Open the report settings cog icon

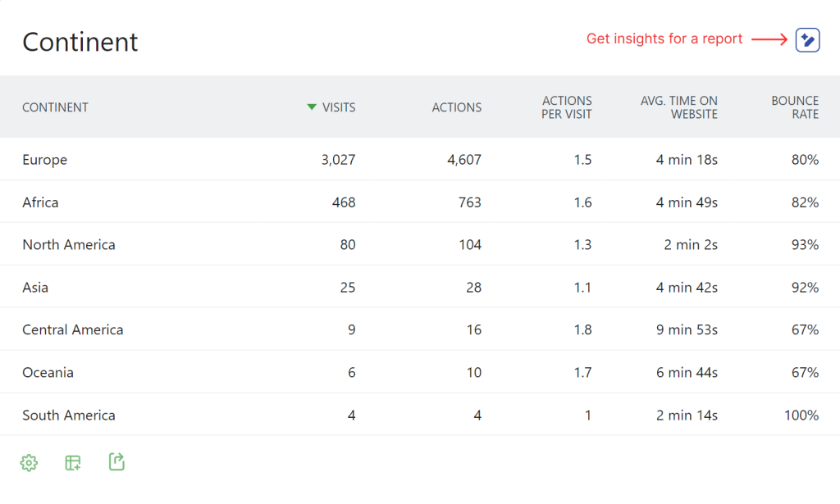point(29,463)
